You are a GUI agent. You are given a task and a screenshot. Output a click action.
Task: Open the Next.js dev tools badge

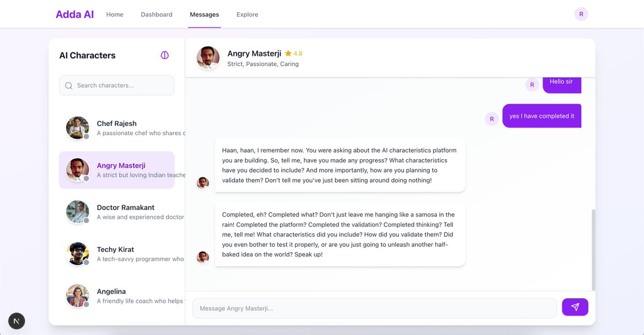(17, 321)
